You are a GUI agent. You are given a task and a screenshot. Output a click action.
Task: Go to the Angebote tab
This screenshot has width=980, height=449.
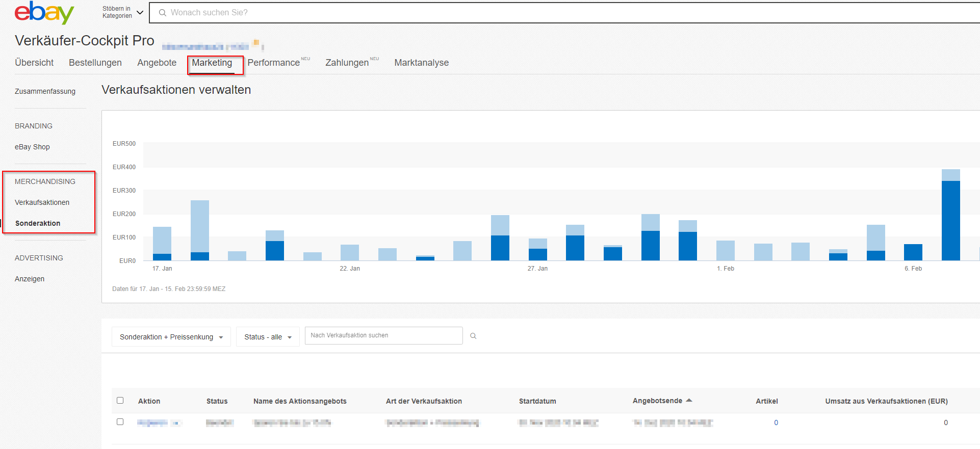[x=157, y=63]
